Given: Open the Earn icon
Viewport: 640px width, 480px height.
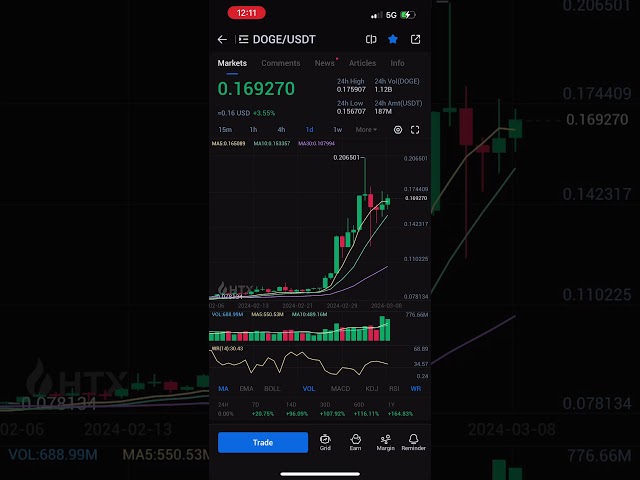Looking at the screenshot, I should pos(356,442).
